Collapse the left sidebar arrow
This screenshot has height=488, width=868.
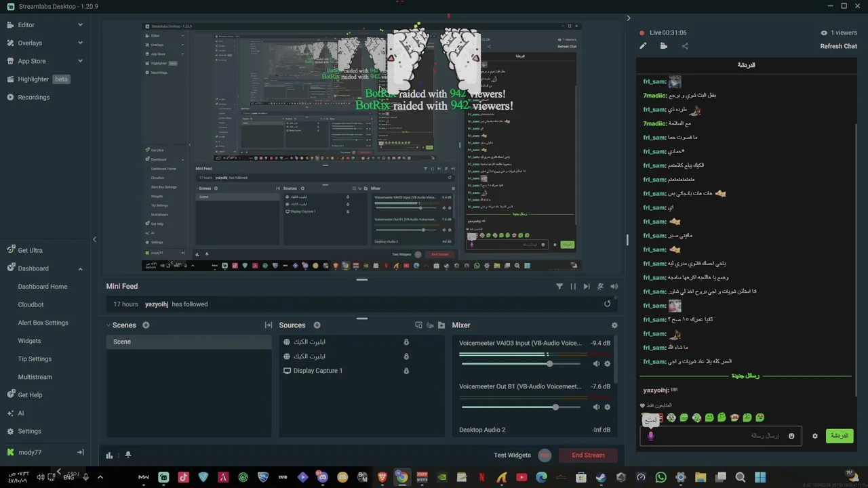click(x=94, y=239)
